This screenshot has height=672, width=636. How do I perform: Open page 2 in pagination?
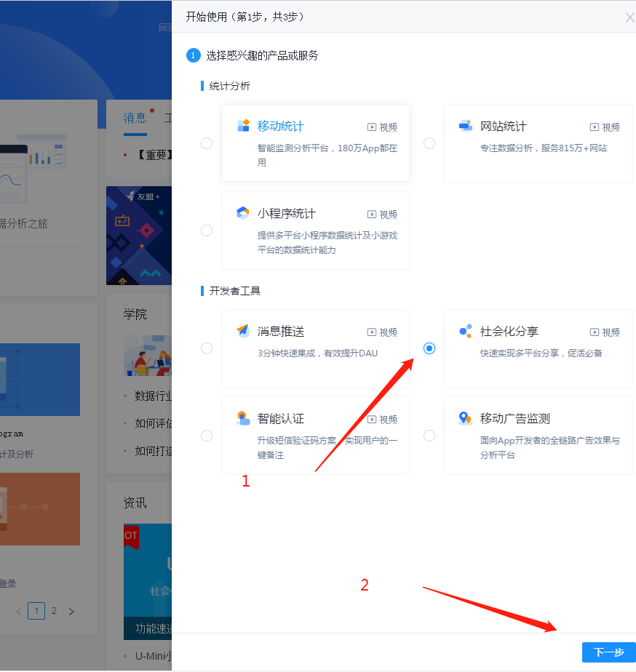point(54,611)
